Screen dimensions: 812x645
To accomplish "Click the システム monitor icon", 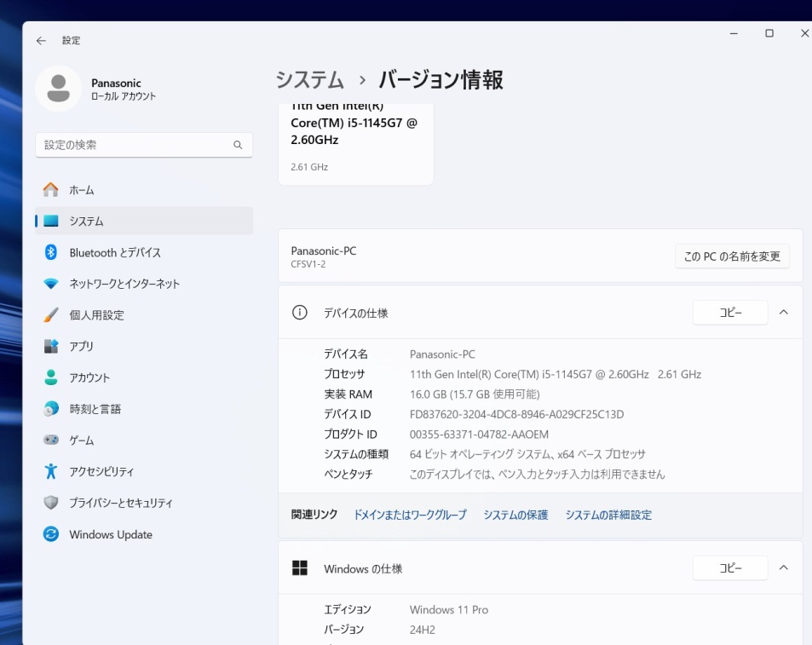I will [51, 221].
